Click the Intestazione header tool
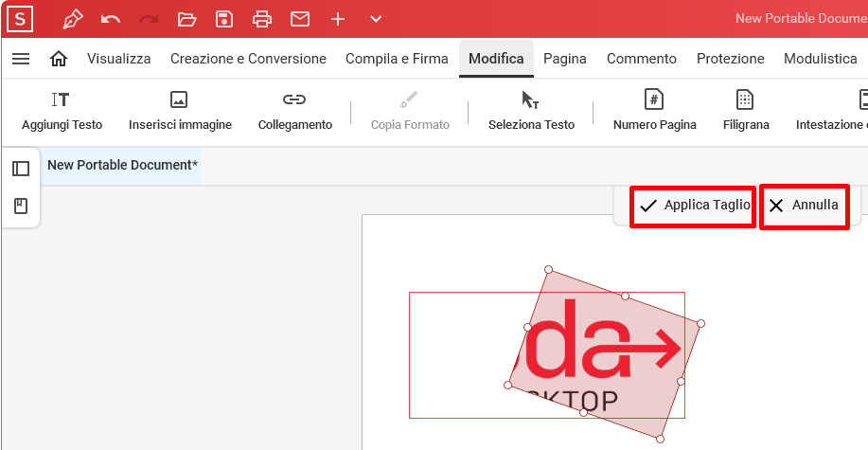The image size is (868, 450). tap(831, 112)
